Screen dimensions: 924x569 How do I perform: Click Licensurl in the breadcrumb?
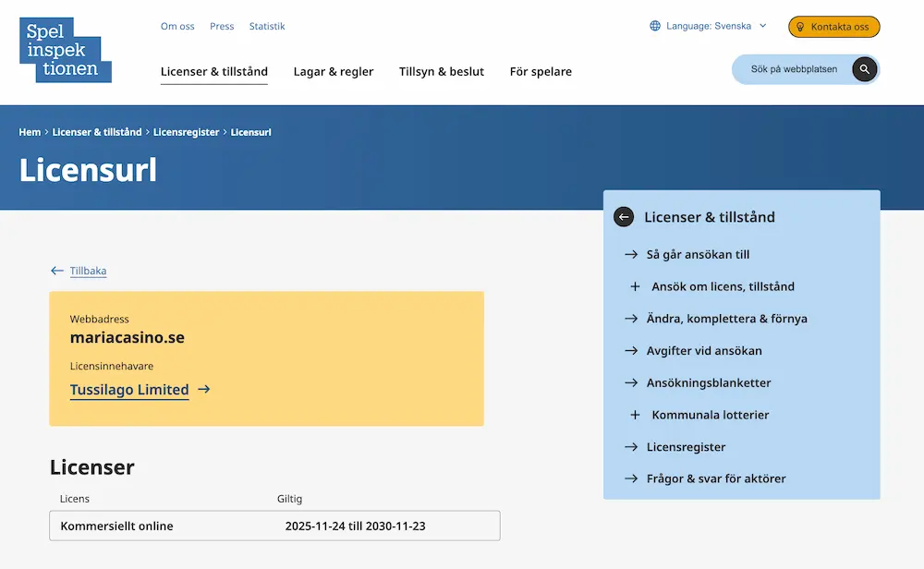[x=250, y=132]
